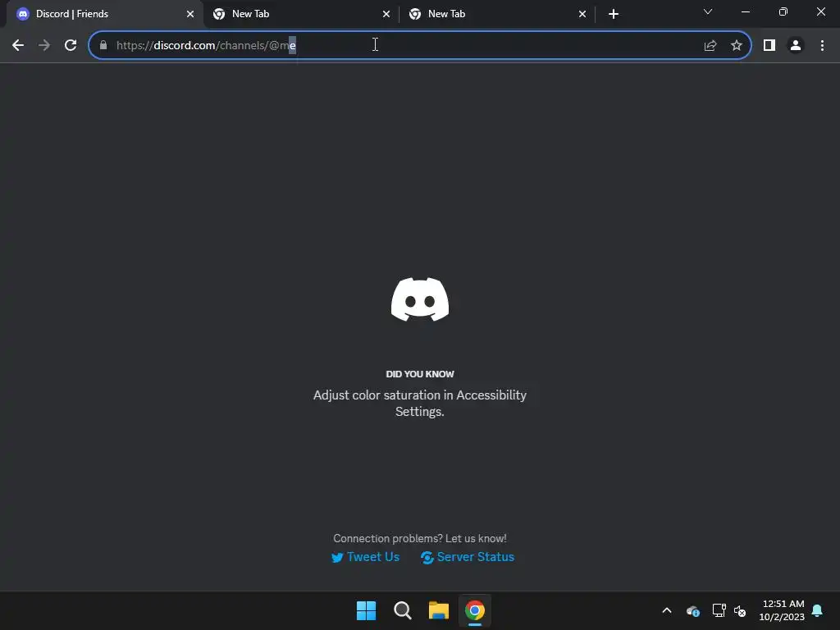View site information via lock icon
This screenshot has width=840, height=630.
click(x=103, y=46)
